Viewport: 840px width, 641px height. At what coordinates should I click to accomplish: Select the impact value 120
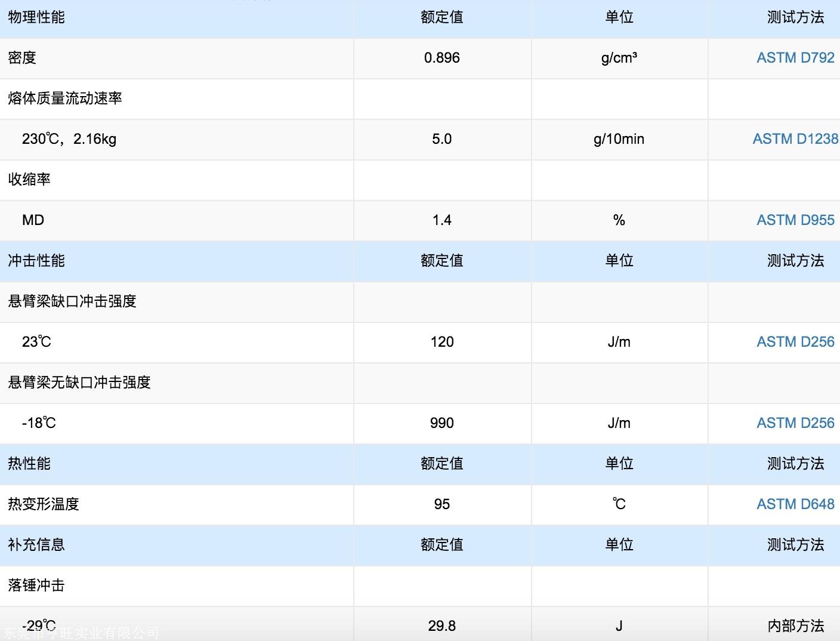(442, 342)
